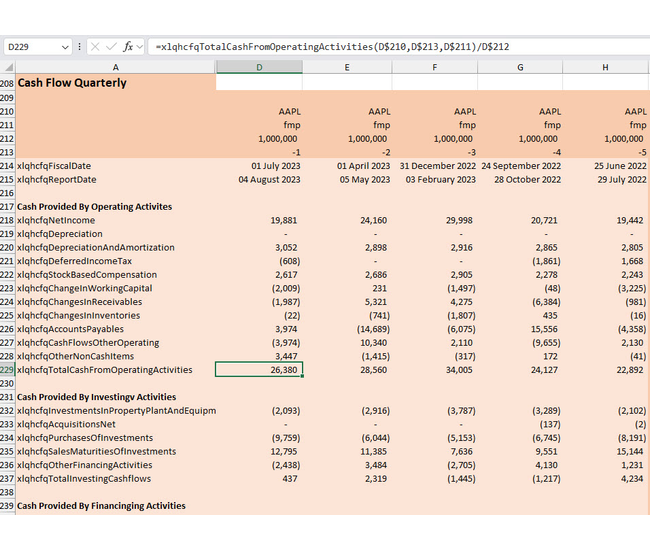The width and height of the screenshot is (650, 550).
Task: Click deferred income tax cell (608)
Action: (x=259, y=261)
